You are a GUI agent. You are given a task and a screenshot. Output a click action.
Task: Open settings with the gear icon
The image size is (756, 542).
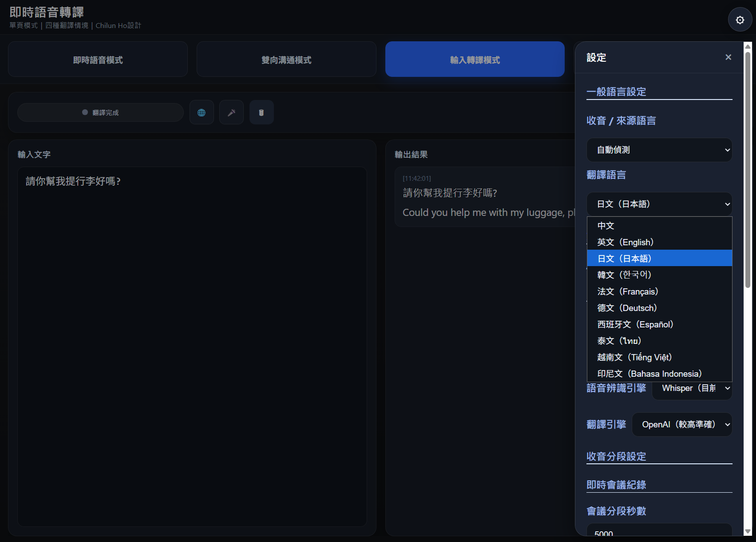pos(740,20)
